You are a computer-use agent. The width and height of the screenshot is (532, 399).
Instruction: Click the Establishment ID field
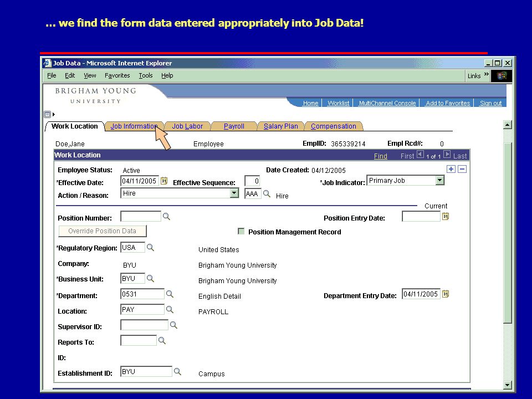point(146,371)
